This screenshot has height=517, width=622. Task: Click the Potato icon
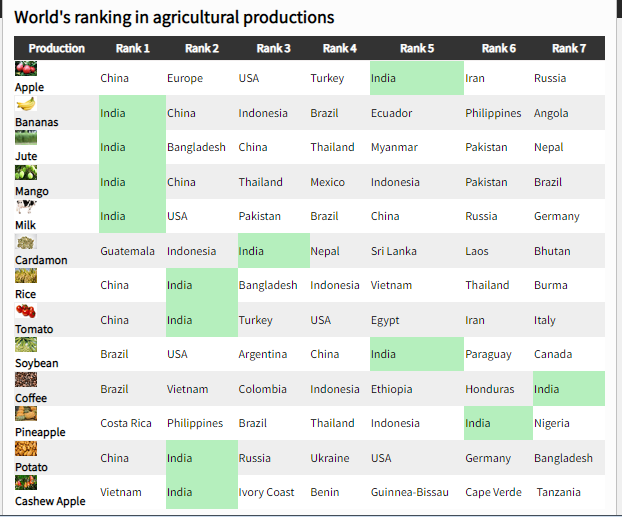[x=26, y=449]
